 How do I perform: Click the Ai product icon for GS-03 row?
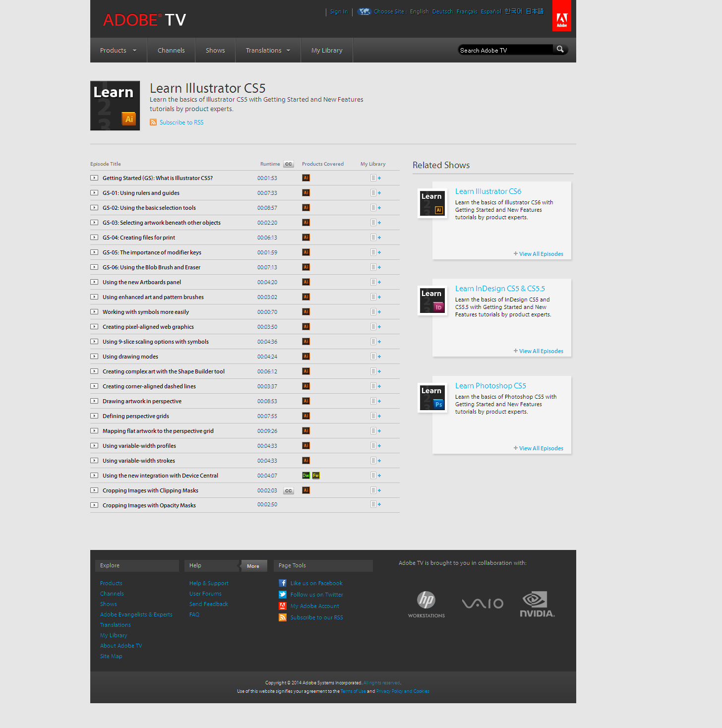[x=306, y=223]
